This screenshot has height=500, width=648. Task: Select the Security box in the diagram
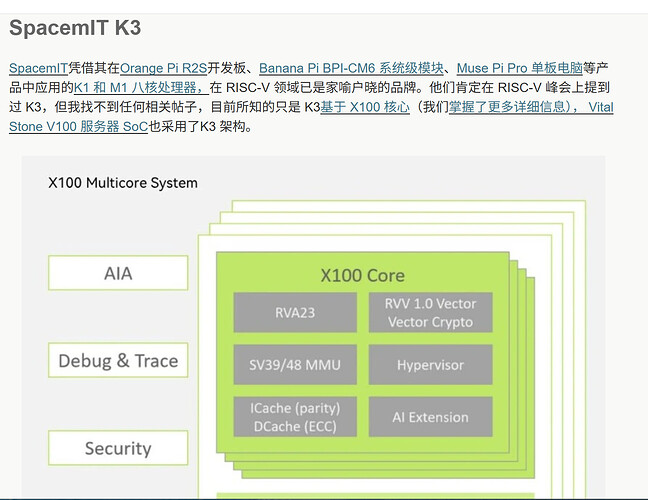point(118,448)
